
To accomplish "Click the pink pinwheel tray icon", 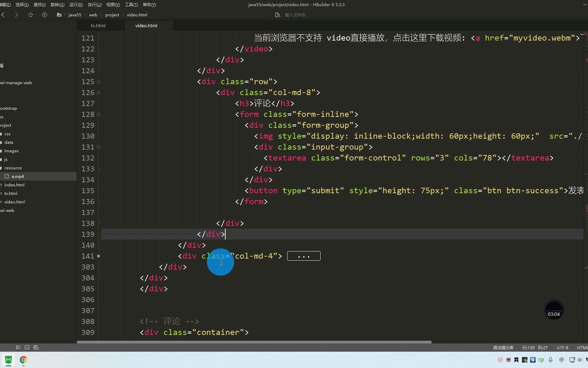I will click(500, 360).
